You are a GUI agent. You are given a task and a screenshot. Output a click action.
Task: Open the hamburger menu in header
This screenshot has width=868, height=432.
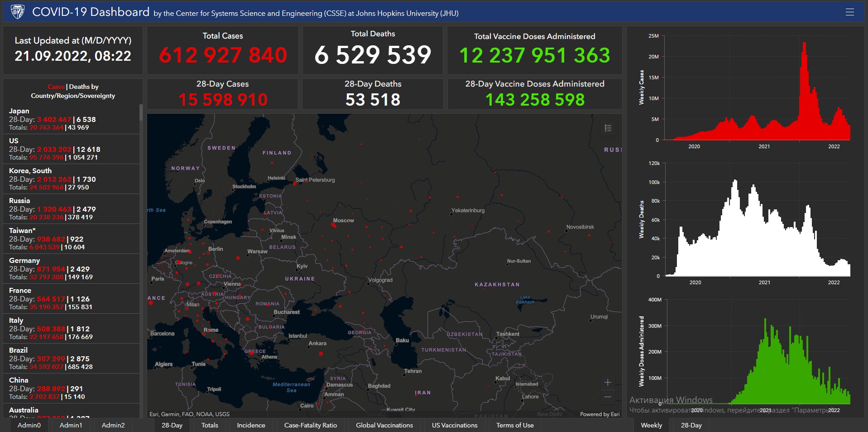(849, 12)
